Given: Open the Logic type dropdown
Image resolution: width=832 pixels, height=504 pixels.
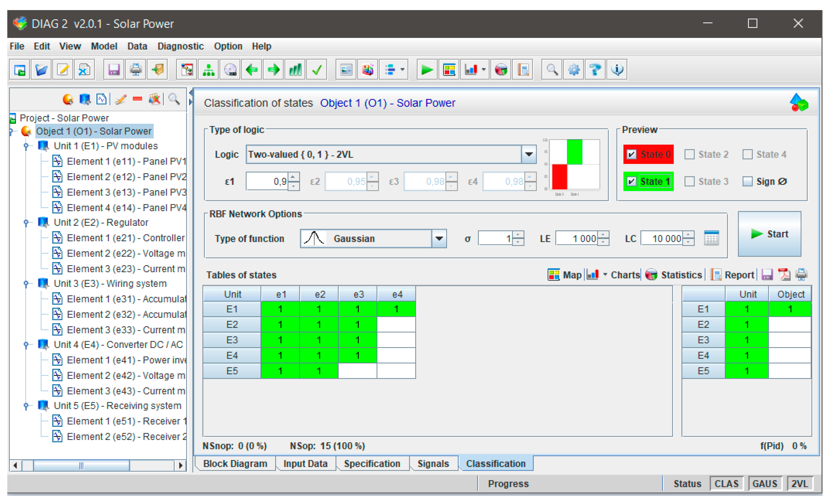Looking at the screenshot, I should [529, 154].
